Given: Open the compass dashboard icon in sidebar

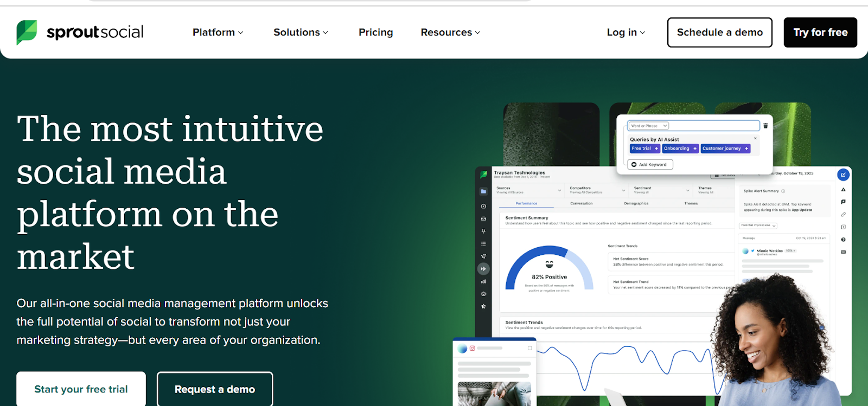Looking at the screenshot, I should pyautogui.click(x=483, y=206).
